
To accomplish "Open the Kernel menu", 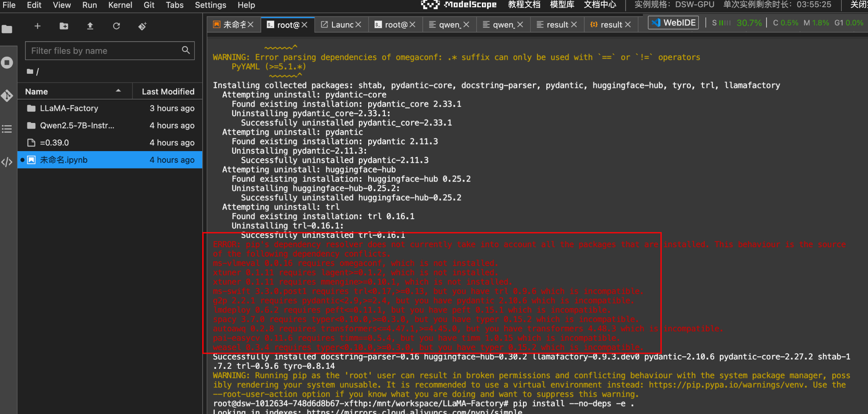I will (120, 5).
